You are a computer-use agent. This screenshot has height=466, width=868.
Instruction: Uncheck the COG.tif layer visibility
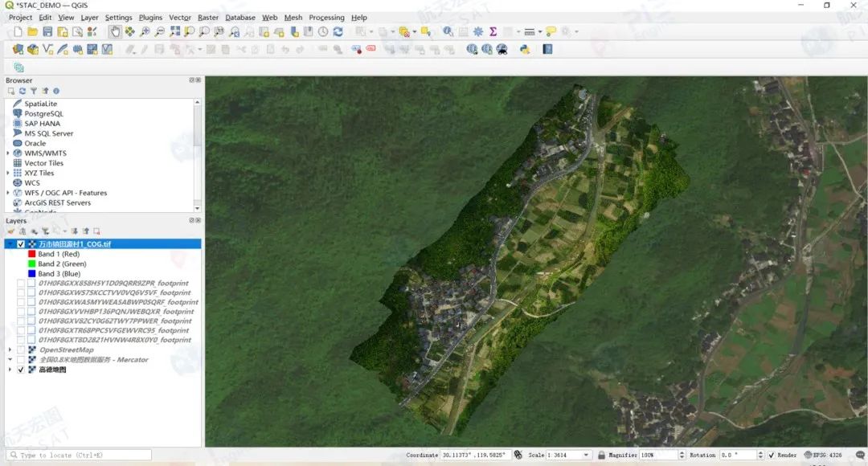point(21,244)
